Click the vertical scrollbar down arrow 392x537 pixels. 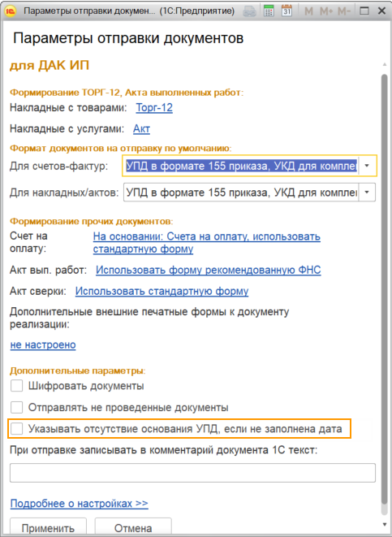point(385,525)
